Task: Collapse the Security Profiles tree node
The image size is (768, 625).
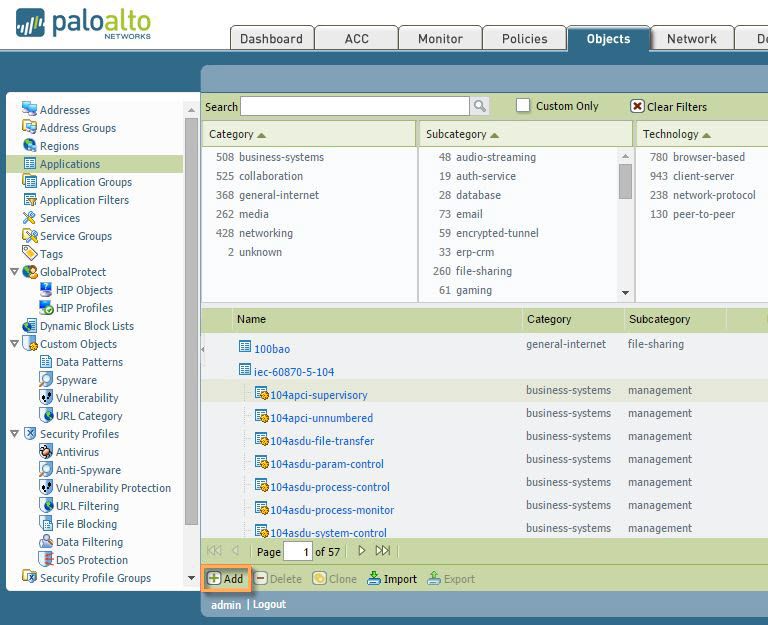Action: (14, 434)
